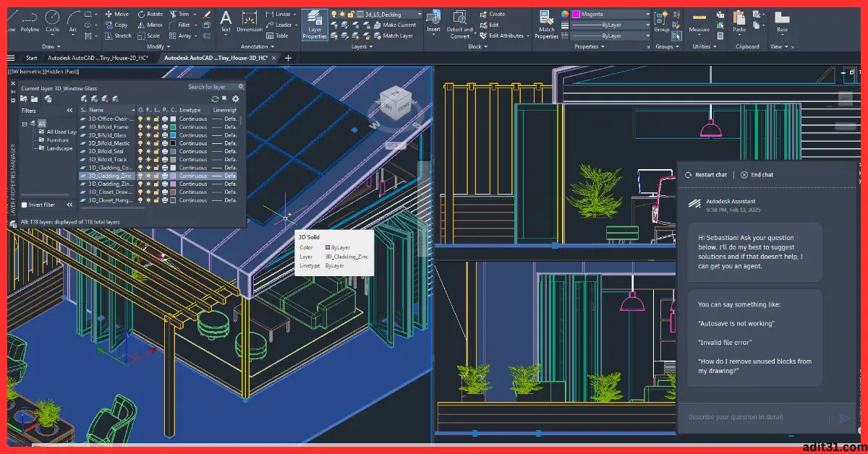
Task: Click color swatch of 3D_Bifold_Frame layer
Action: [x=173, y=127]
